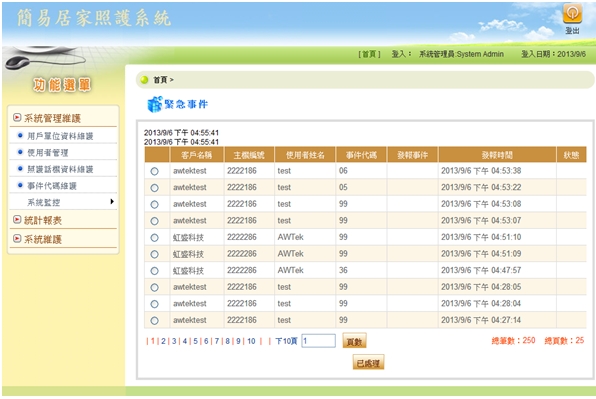The width and height of the screenshot is (596, 399).
Task: Open 系統監控 menu item
Action: [x=43, y=203]
